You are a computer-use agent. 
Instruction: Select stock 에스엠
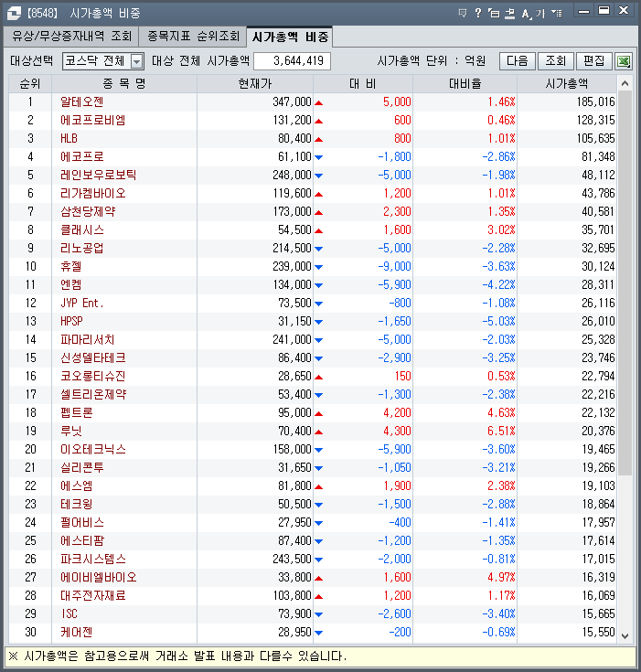point(76,486)
